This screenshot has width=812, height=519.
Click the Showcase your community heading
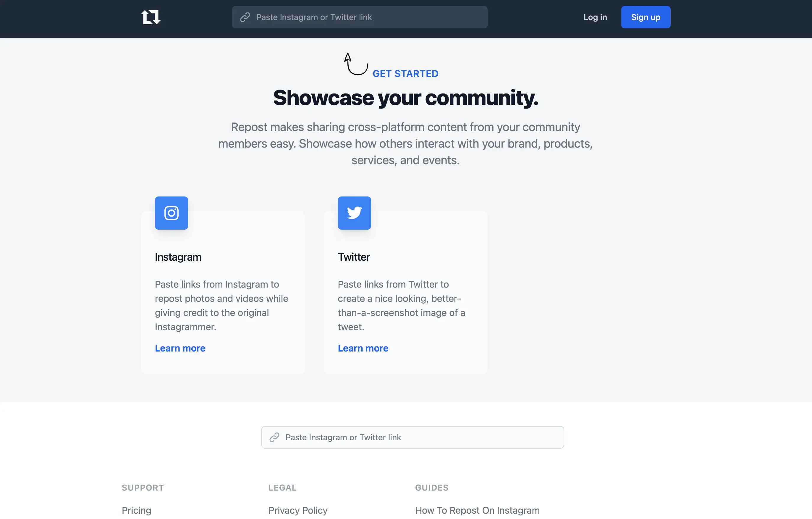point(406,98)
